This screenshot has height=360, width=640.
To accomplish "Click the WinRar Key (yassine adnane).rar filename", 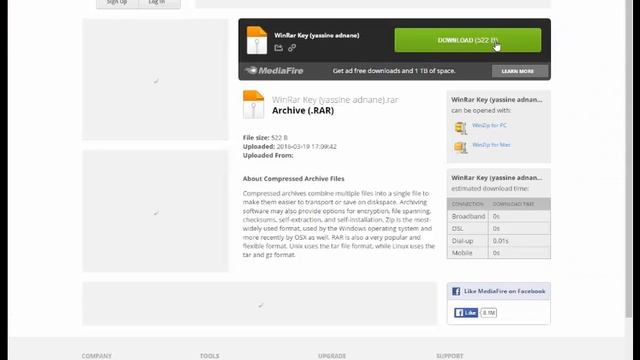I will (x=335, y=100).
